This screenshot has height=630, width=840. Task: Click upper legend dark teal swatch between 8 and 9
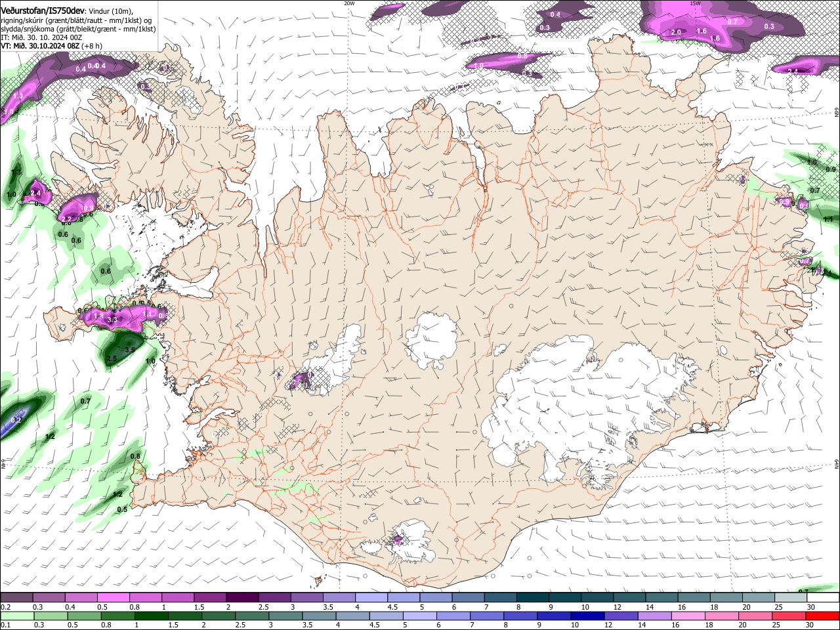click(532, 598)
